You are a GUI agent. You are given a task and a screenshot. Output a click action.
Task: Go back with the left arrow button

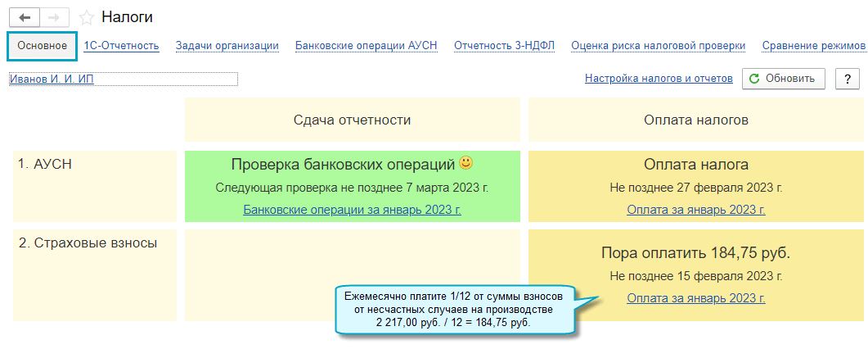25,17
